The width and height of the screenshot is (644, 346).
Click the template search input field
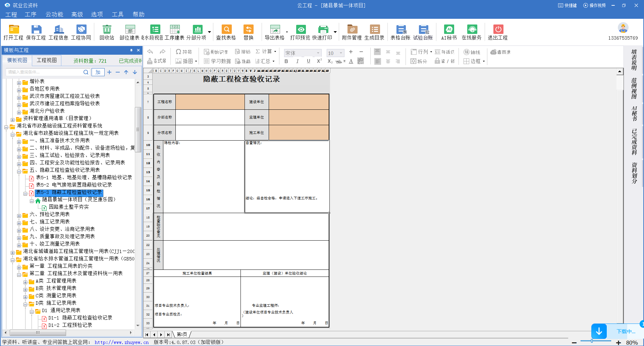[44, 72]
